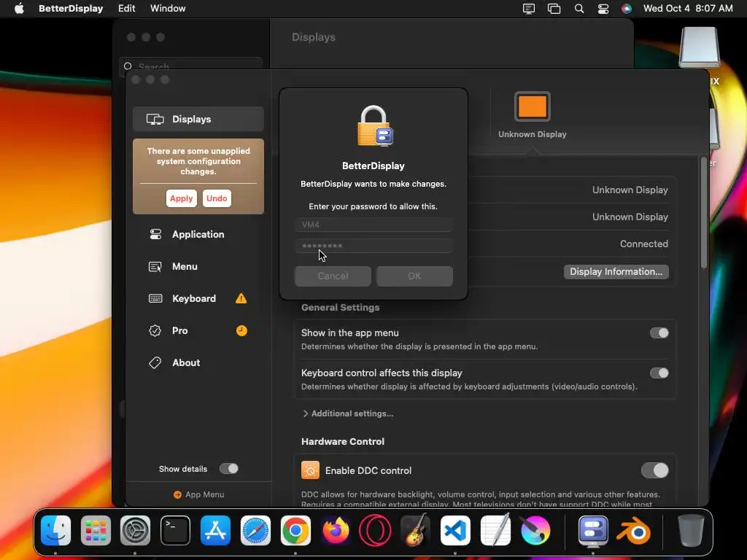Confirm the password dialog with OK
This screenshot has height=560, width=747.
click(414, 276)
